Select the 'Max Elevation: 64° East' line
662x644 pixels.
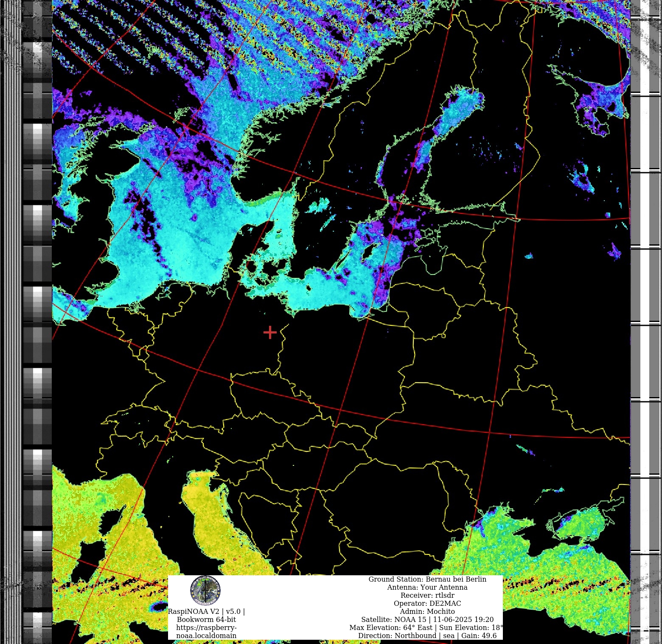tap(426, 627)
